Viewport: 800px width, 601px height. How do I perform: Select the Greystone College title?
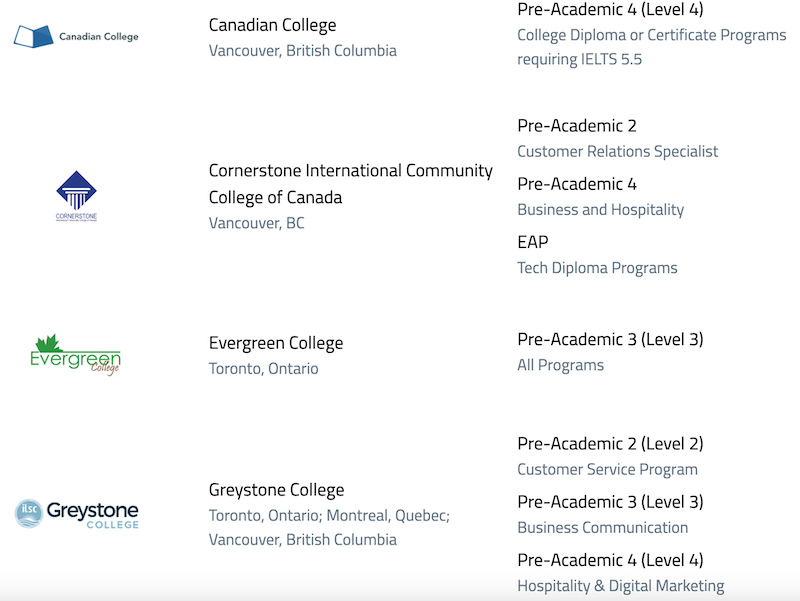(277, 490)
